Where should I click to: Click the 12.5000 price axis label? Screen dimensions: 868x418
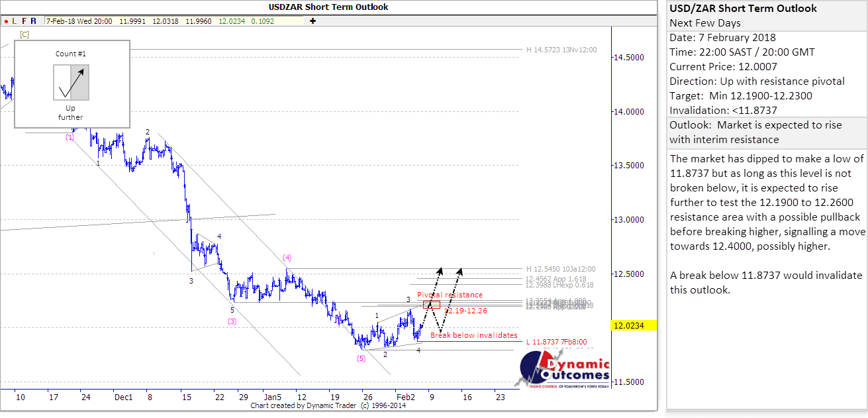628,274
